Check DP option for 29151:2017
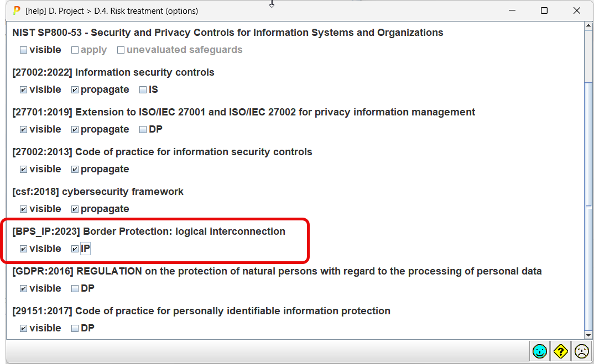The image size is (594, 364). tap(75, 329)
